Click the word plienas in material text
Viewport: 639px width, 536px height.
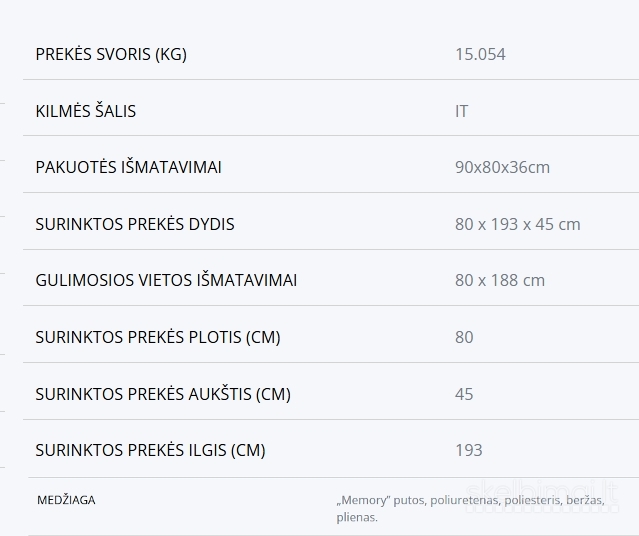357,518
